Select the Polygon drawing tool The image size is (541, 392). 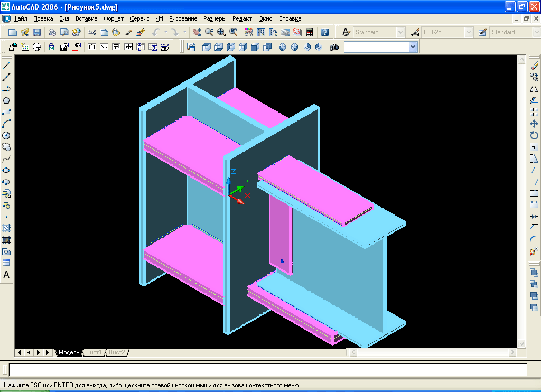[6, 100]
